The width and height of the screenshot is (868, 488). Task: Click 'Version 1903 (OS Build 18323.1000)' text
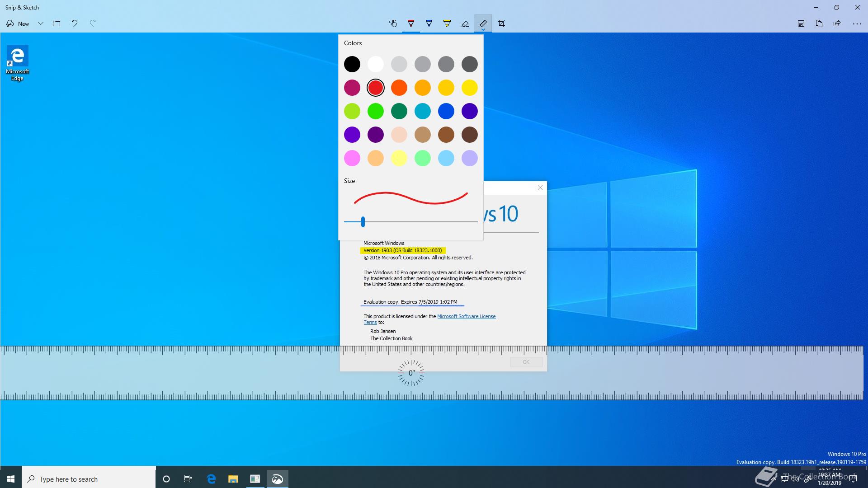[403, 250]
